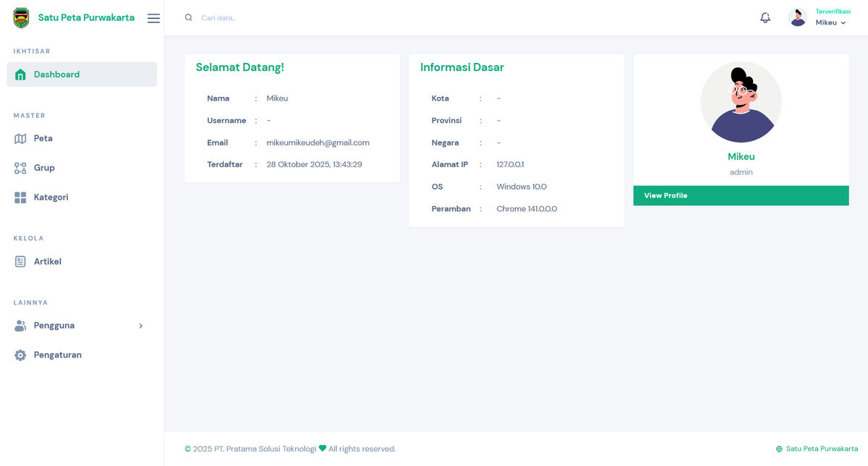Click the Chrome 141.0.0.0 browser value
868x466 pixels.
pyautogui.click(x=527, y=209)
